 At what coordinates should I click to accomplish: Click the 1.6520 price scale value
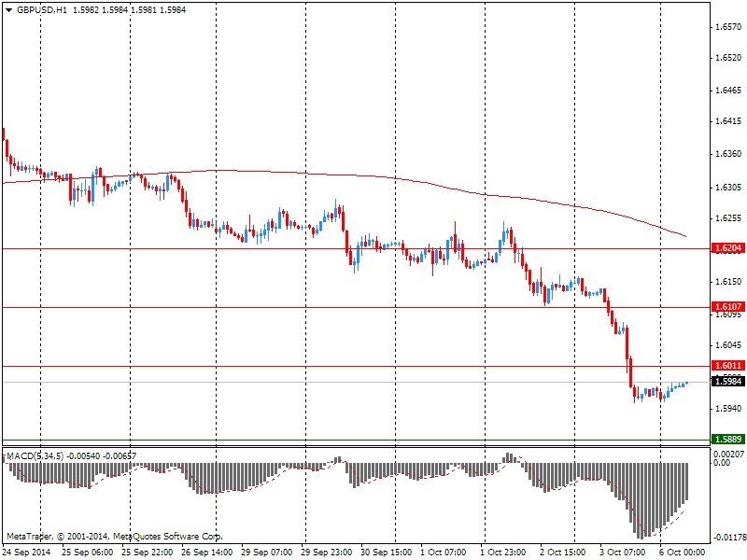pos(729,58)
